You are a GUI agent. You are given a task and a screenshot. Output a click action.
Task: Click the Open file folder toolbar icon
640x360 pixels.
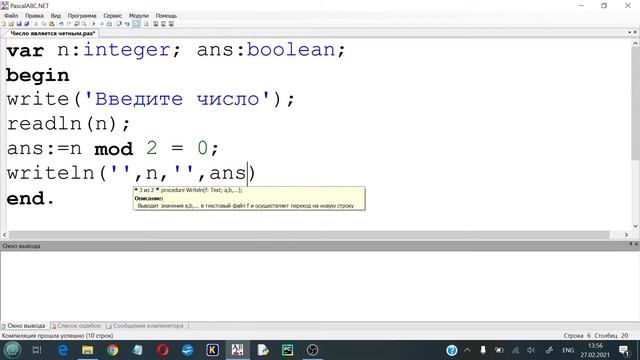(x=11, y=24)
